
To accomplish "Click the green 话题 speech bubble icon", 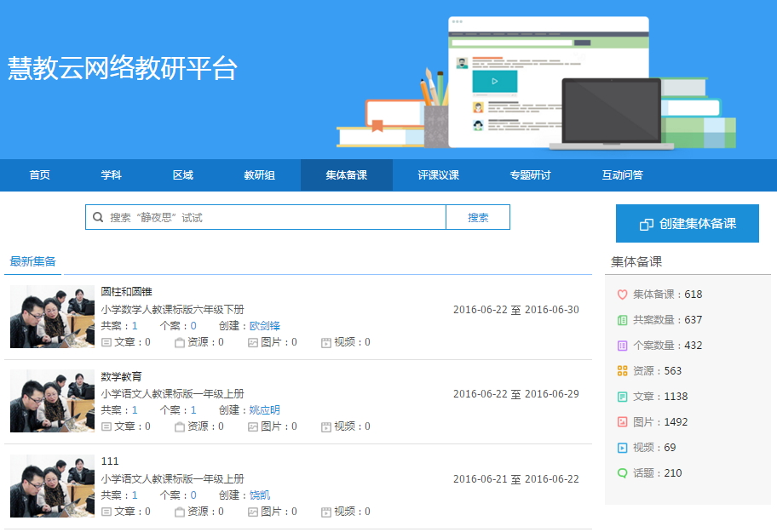I will tap(622, 473).
